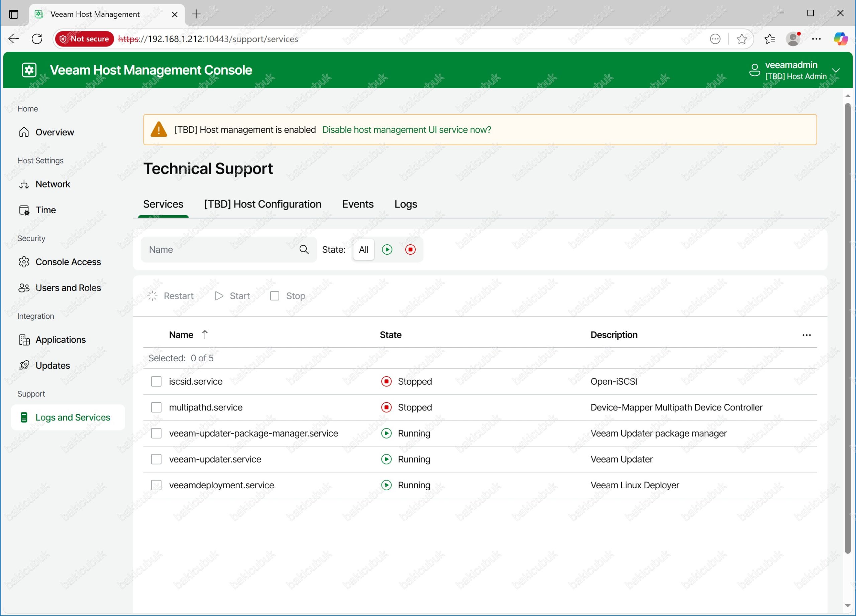
Task: Click the Description column header
Action: click(x=614, y=335)
